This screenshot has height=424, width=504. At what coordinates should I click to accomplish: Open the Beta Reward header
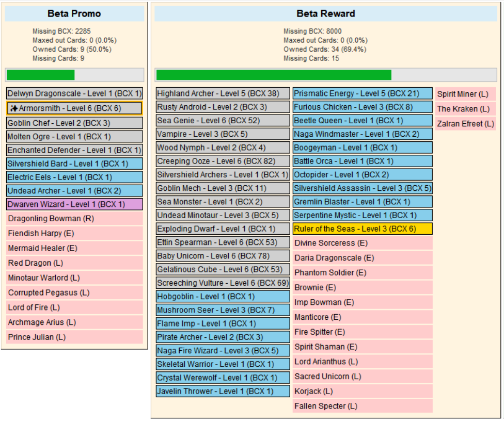(325, 14)
